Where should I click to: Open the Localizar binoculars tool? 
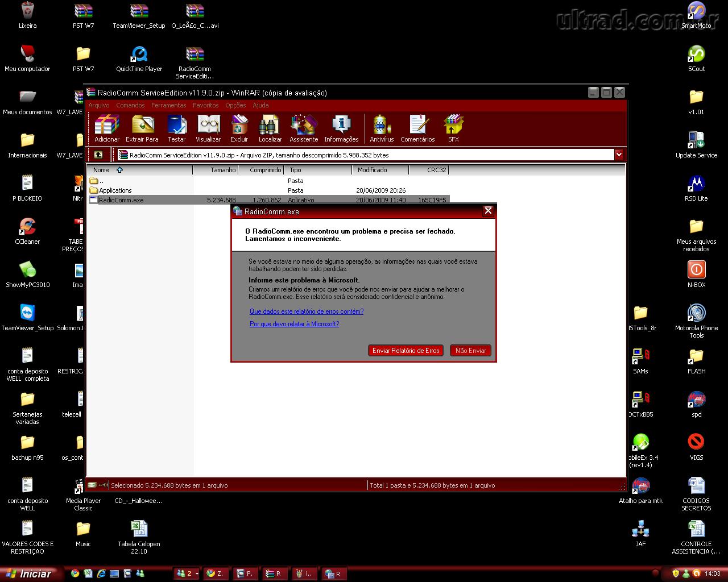point(270,128)
